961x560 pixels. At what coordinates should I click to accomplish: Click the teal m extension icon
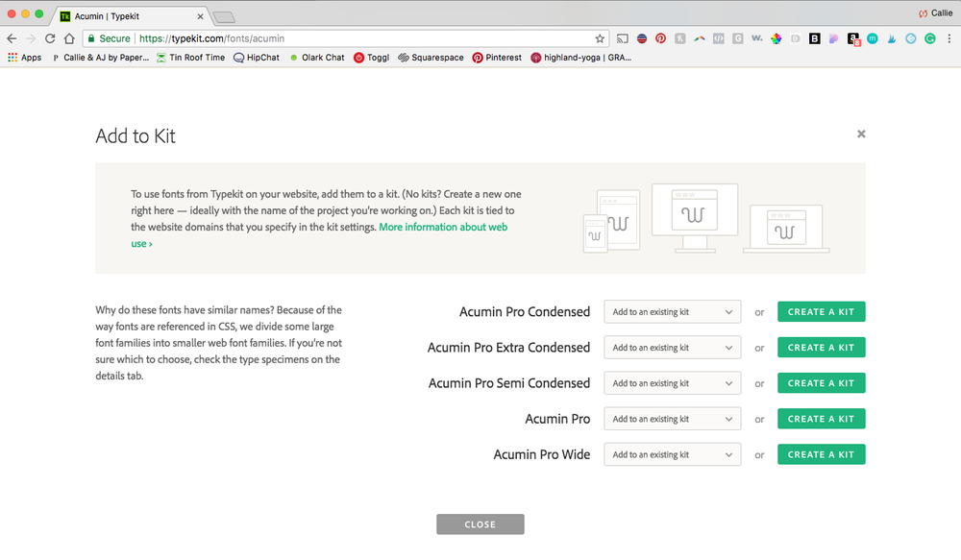873,38
